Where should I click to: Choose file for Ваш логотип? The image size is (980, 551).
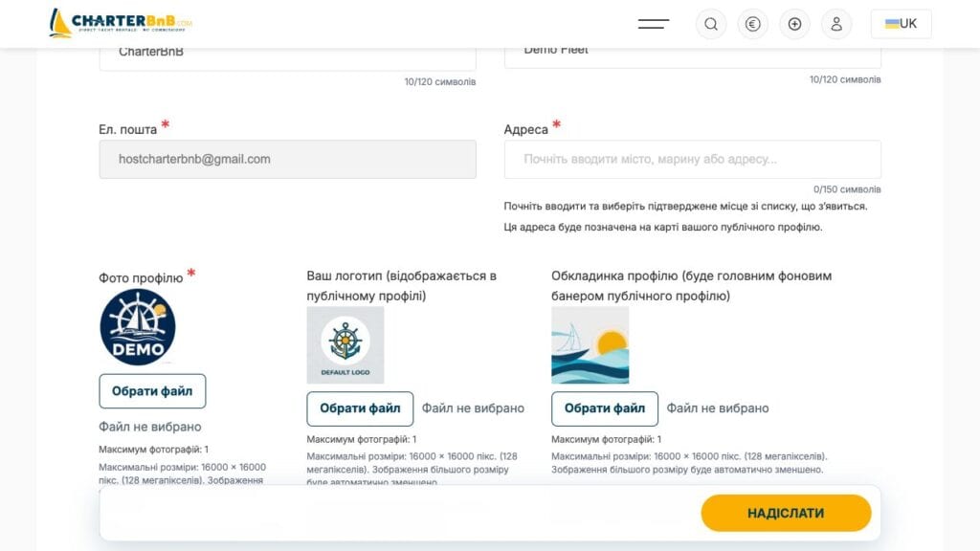tap(360, 408)
